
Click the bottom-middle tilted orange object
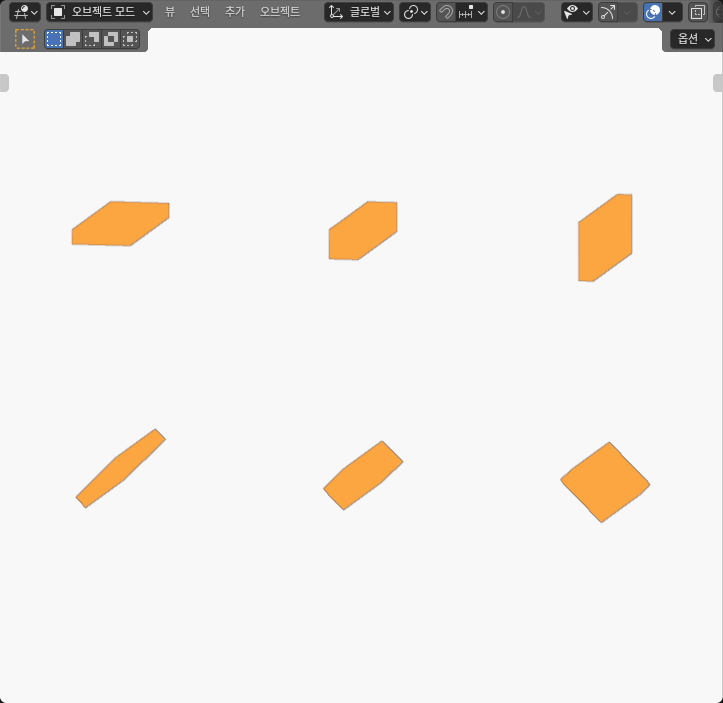(x=363, y=475)
